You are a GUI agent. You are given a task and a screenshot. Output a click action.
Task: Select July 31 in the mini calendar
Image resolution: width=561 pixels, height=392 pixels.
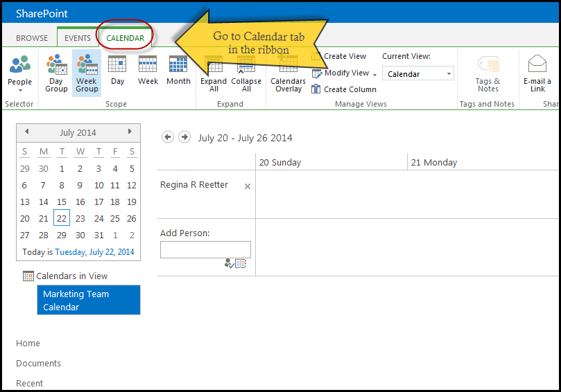(98, 235)
